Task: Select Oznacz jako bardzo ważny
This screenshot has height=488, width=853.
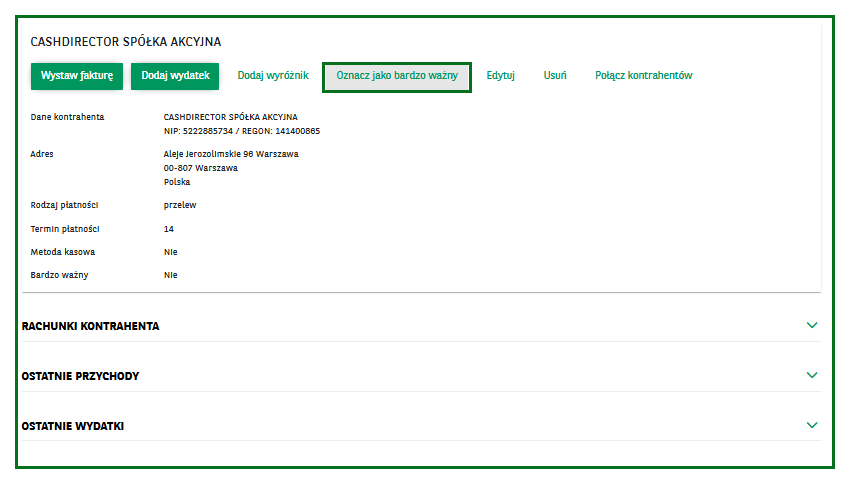Action: pyautogui.click(x=397, y=76)
